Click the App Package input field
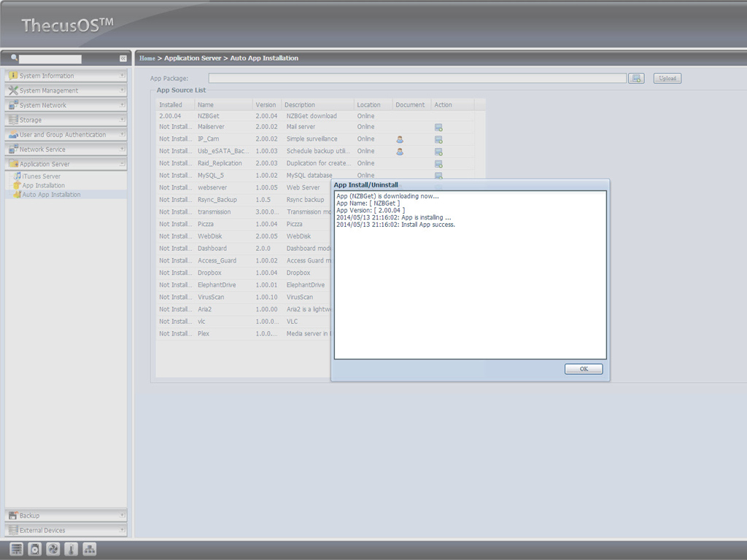 point(417,78)
